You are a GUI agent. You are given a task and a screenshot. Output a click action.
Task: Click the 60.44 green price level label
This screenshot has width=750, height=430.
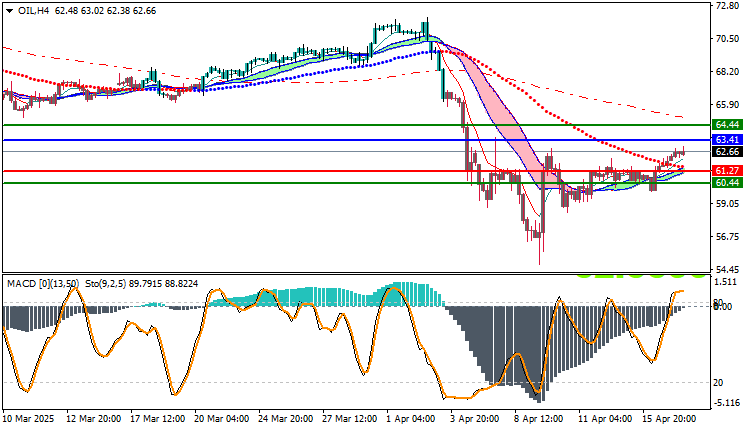coord(728,183)
